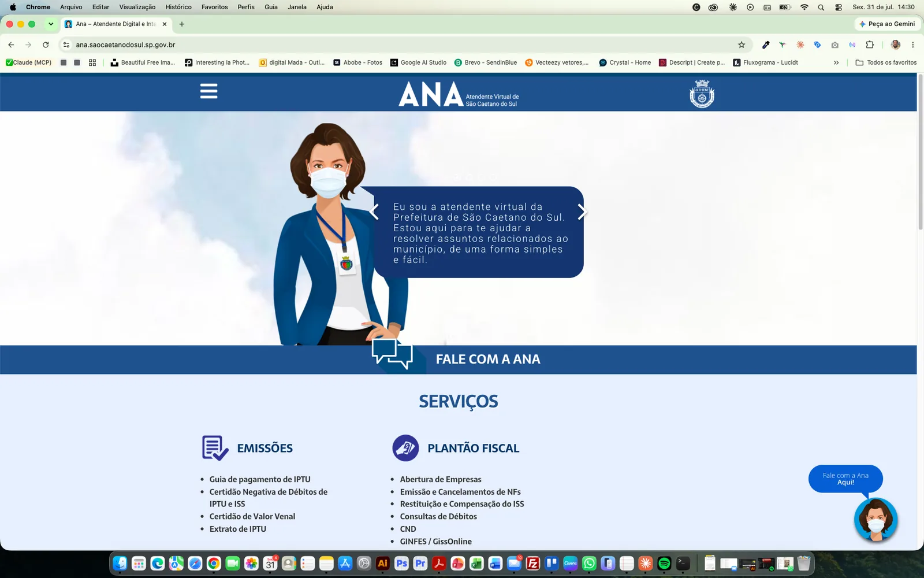Open Guia de pagamento de IPTU
This screenshot has width=924, height=578.
[x=260, y=479]
